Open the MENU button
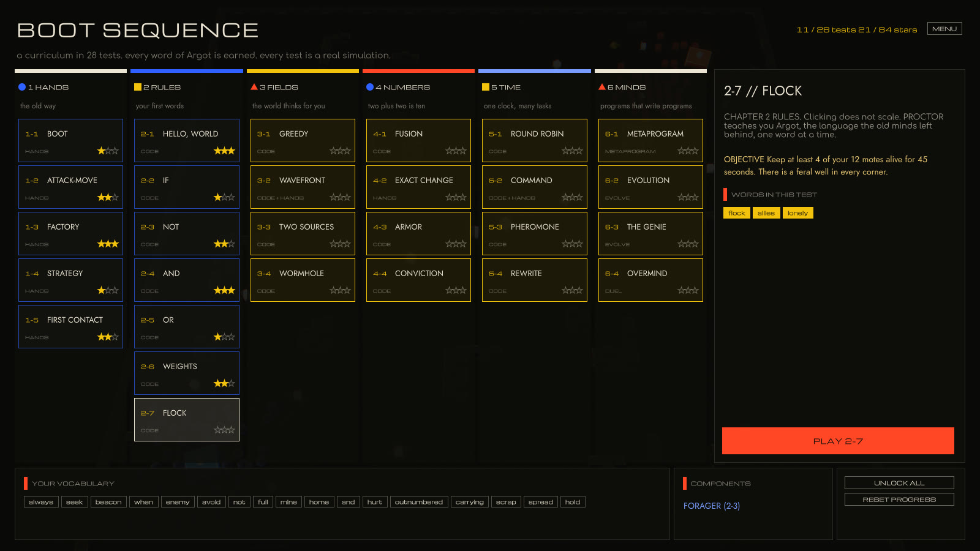The image size is (980, 551). coord(944,29)
